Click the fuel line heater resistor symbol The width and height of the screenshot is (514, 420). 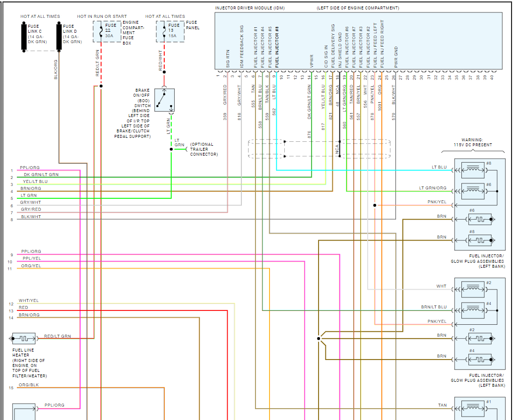point(24,338)
